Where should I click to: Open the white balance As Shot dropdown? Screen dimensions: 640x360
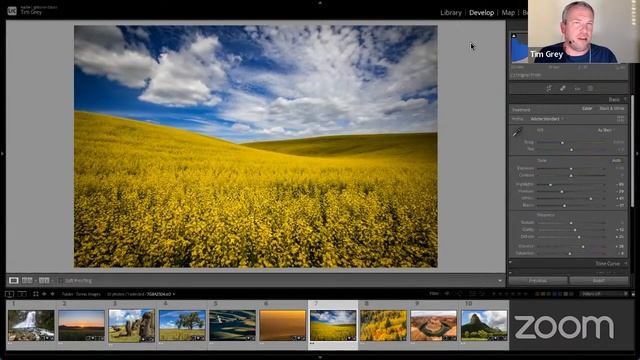click(x=605, y=130)
